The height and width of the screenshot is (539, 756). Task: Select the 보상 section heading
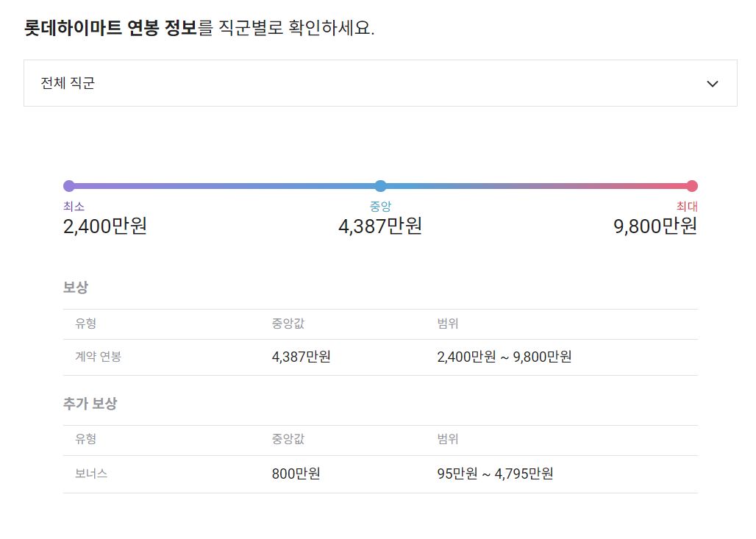tap(75, 287)
